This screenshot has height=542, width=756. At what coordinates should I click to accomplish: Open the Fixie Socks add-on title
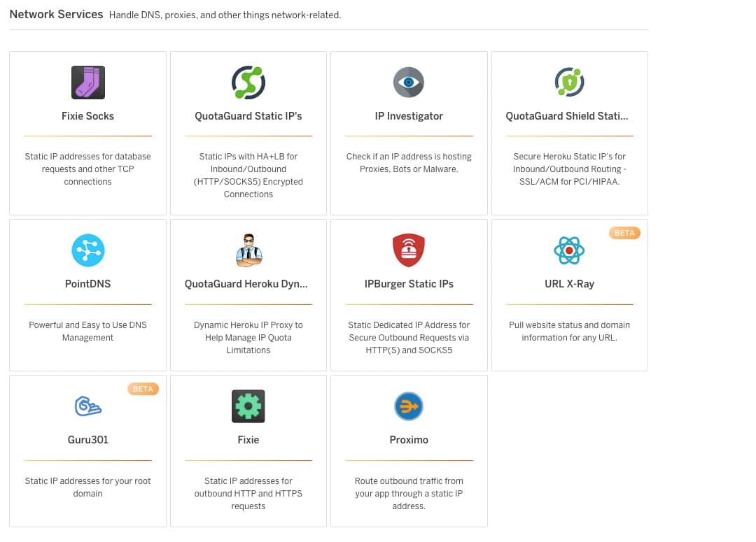pyautogui.click(x=87, y=116)
